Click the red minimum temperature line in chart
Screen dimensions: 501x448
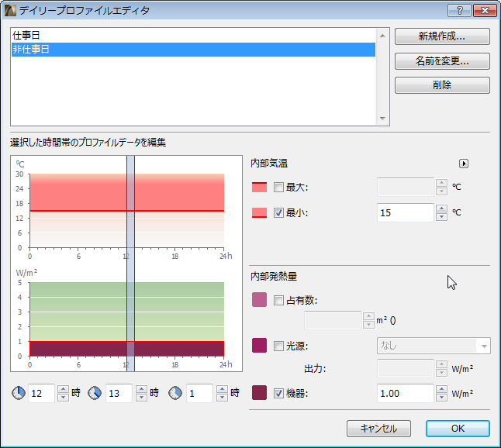click(x=127, y=211)
